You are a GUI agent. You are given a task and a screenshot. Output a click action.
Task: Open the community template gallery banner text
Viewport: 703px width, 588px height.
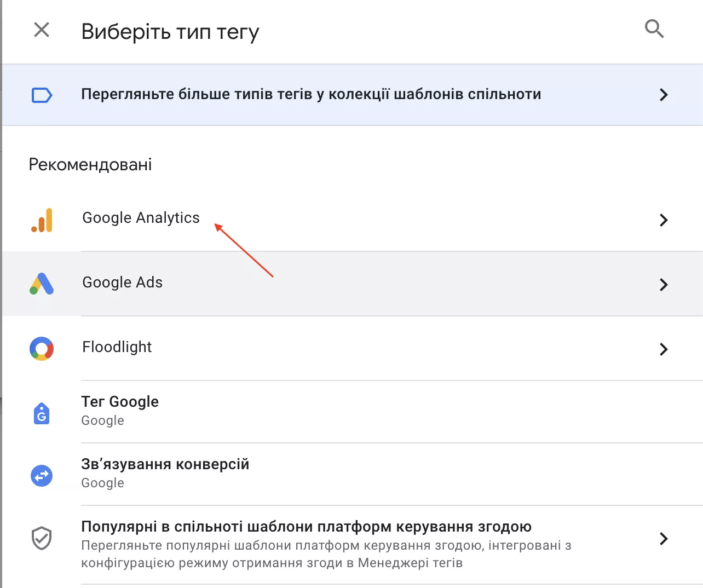coord(311,94)
